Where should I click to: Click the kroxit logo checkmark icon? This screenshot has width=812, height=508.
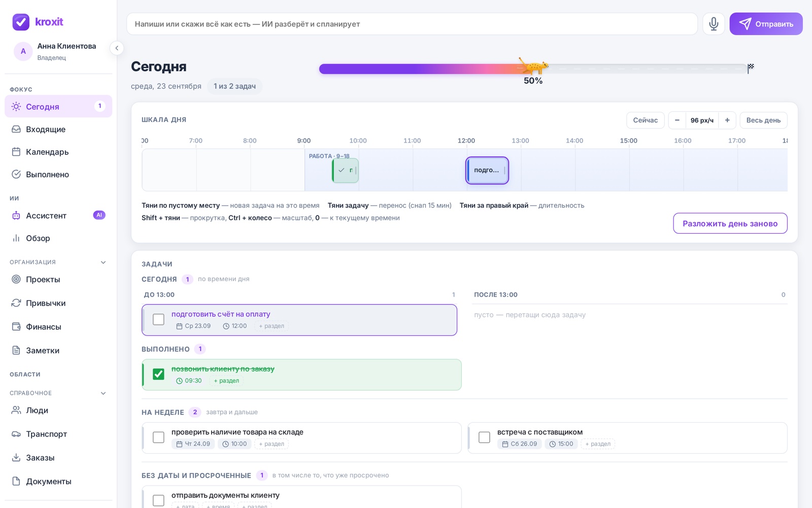(x=21, y=22)
